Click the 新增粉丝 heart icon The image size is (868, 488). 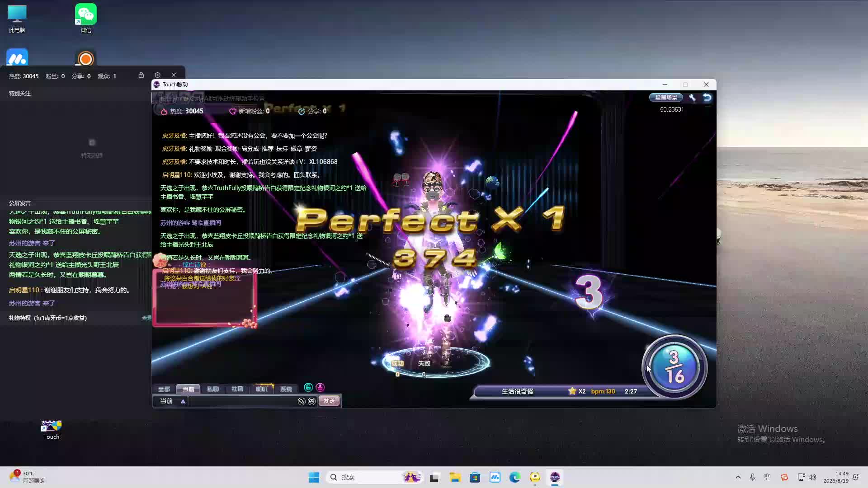pyautogui.click(x=232, y=111)
